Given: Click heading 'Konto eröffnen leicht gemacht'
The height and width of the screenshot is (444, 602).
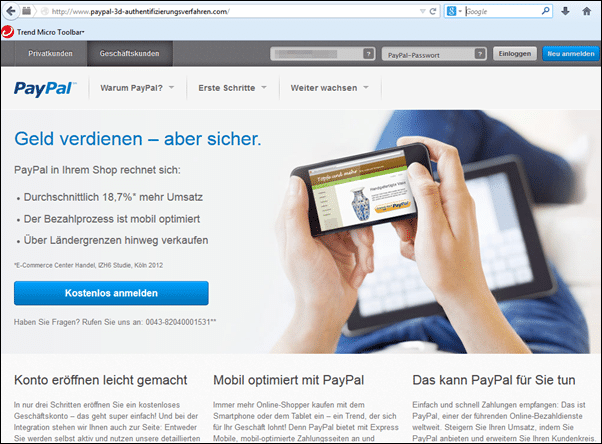Looking at the screenshot, I should pos(101,380).
